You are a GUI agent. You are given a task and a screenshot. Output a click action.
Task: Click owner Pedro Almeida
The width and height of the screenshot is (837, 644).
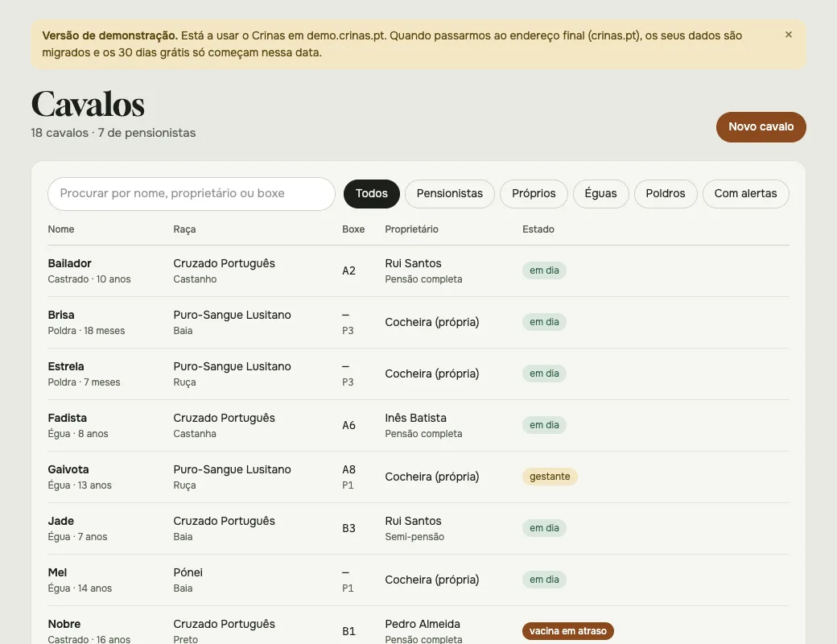423,624
